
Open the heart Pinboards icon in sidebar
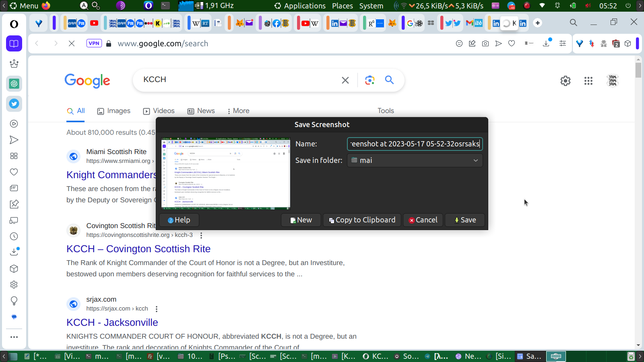tap(14, 172)
